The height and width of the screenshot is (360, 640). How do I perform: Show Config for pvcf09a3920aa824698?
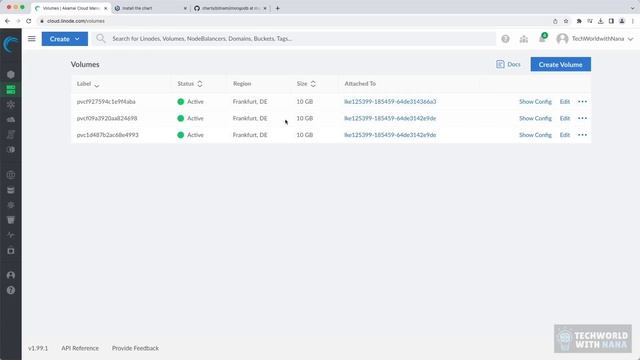[x=535, y=118]
